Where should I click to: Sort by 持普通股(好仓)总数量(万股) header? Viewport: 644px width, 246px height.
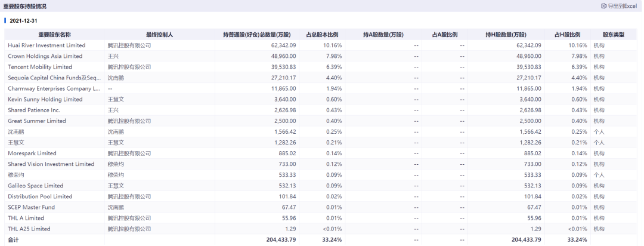pos(256,35)
